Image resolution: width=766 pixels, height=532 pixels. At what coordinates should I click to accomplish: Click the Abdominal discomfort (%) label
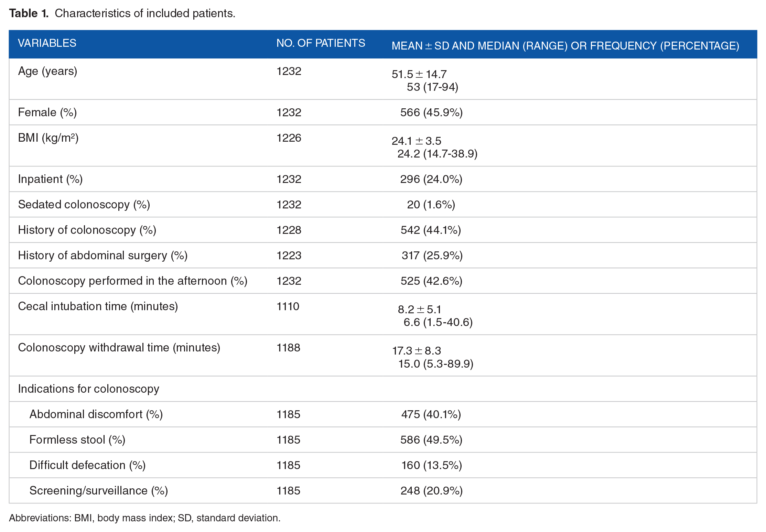(96, 414)
